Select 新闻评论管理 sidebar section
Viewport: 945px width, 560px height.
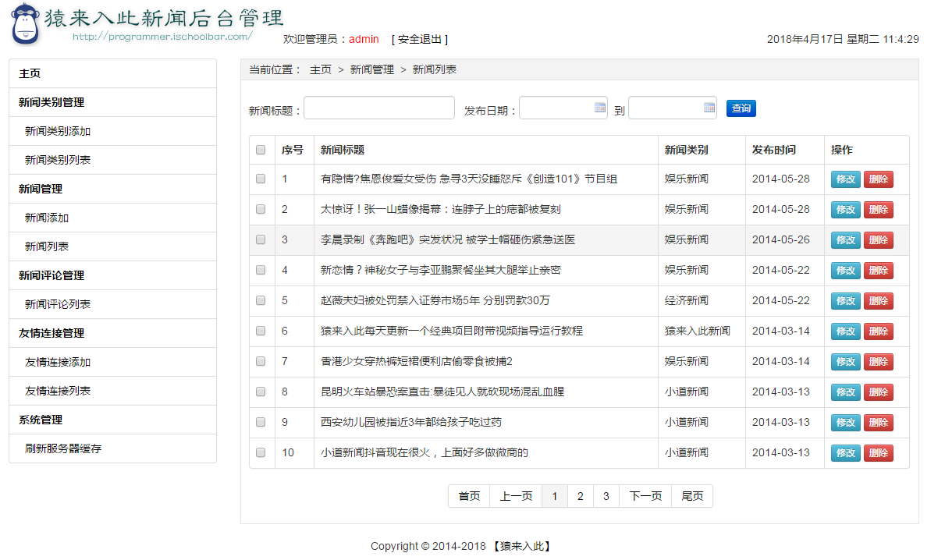click(112, 275)
